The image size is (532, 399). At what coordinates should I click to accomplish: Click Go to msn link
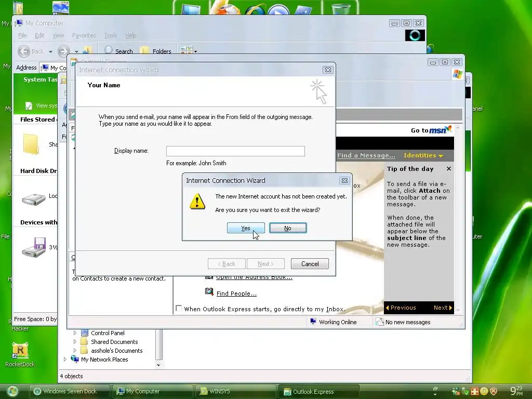(431, 130)
